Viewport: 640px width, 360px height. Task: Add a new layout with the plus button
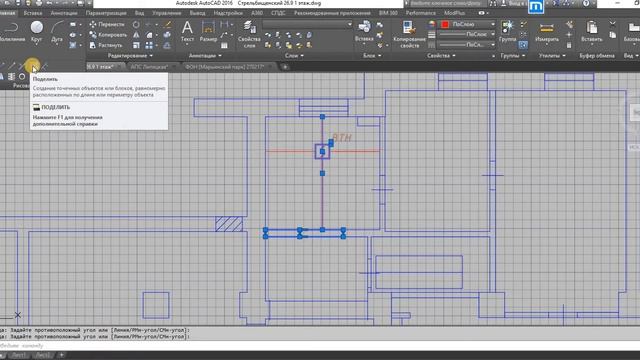pyautogui.click(x=61, y=356)
